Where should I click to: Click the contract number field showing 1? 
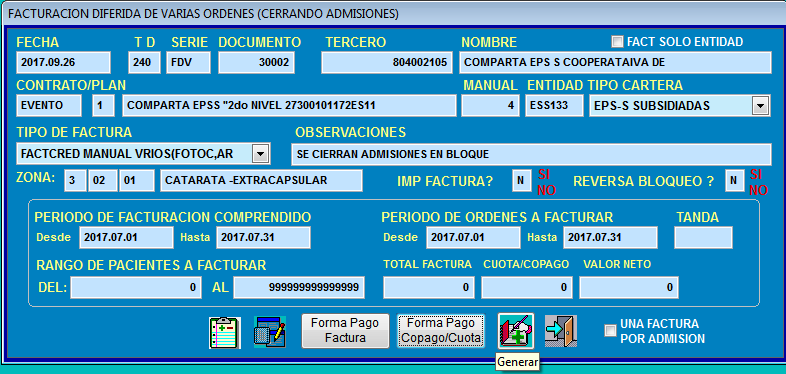tap(103, 106)
